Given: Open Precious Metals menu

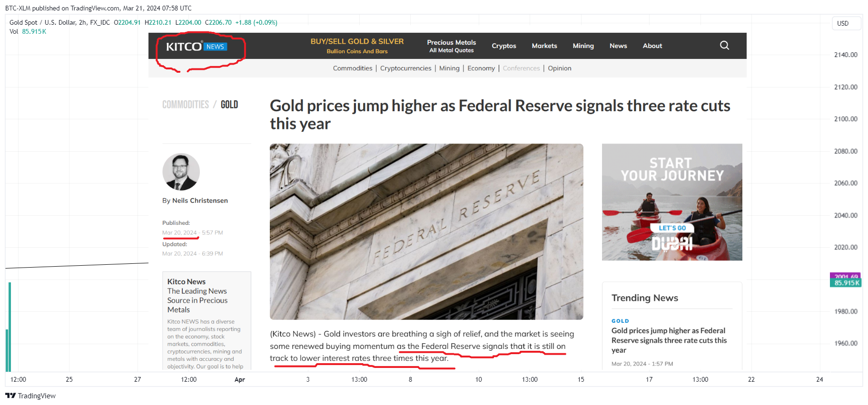Looking at the screenshot, I should [451, 46].
